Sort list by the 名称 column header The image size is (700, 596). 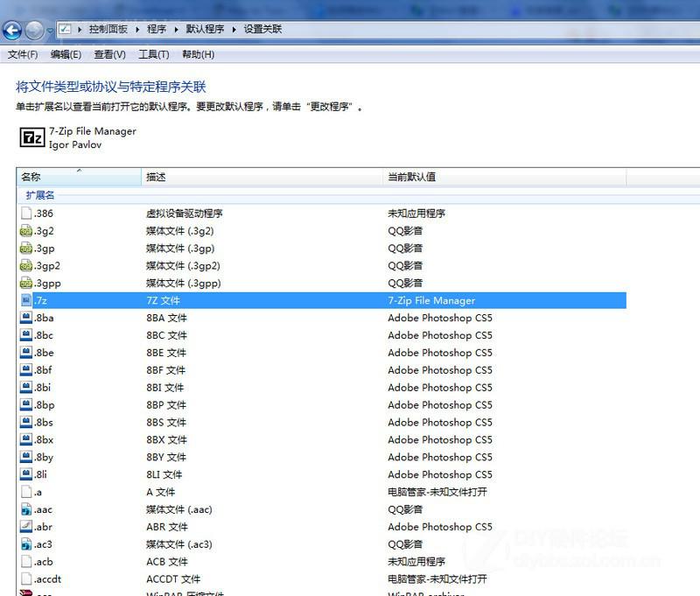31,178
